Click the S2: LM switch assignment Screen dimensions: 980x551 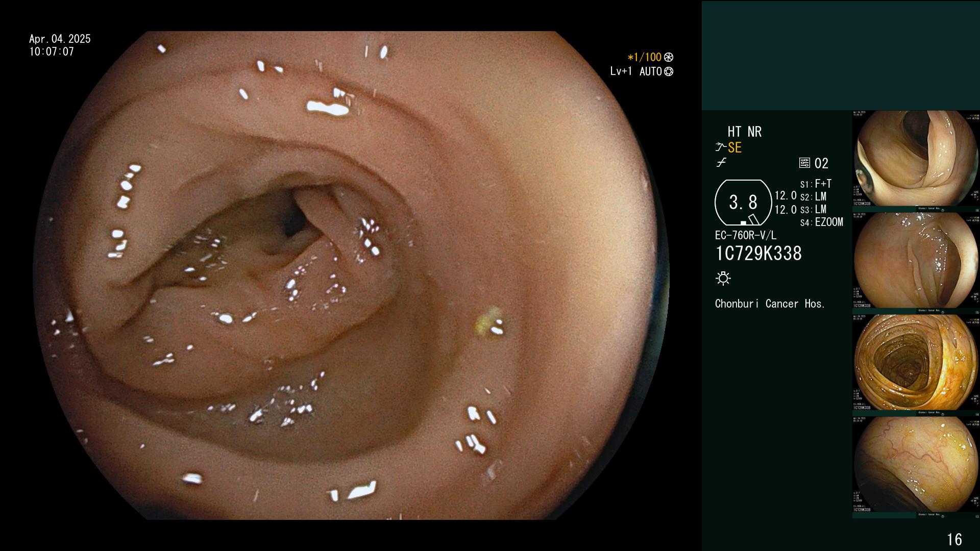813,197
